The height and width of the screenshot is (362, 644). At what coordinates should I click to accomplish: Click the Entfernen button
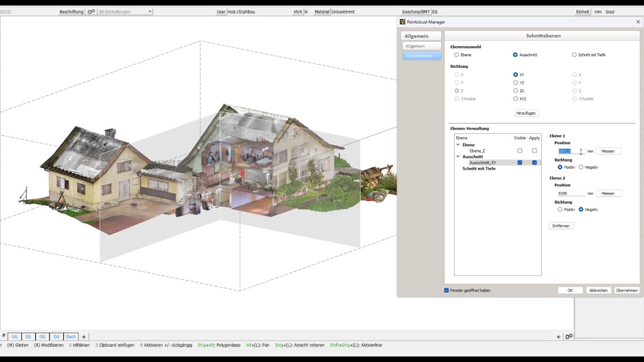pos(561,226)
